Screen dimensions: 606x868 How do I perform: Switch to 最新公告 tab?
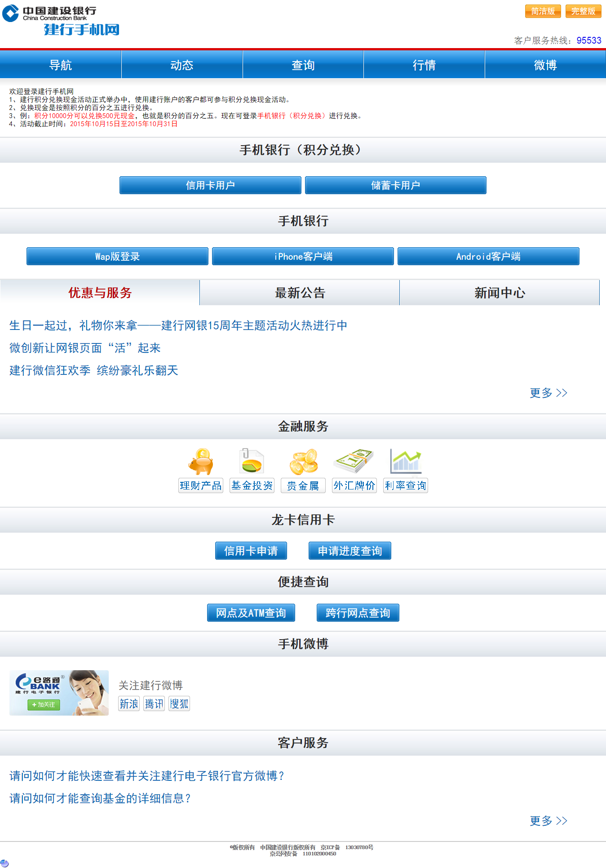pos(300,293)
